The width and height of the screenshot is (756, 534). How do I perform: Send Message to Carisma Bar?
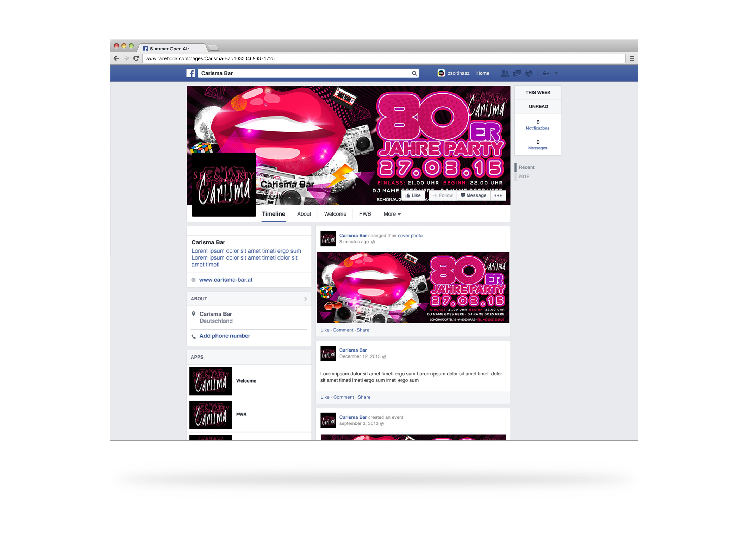pos(474,195)
